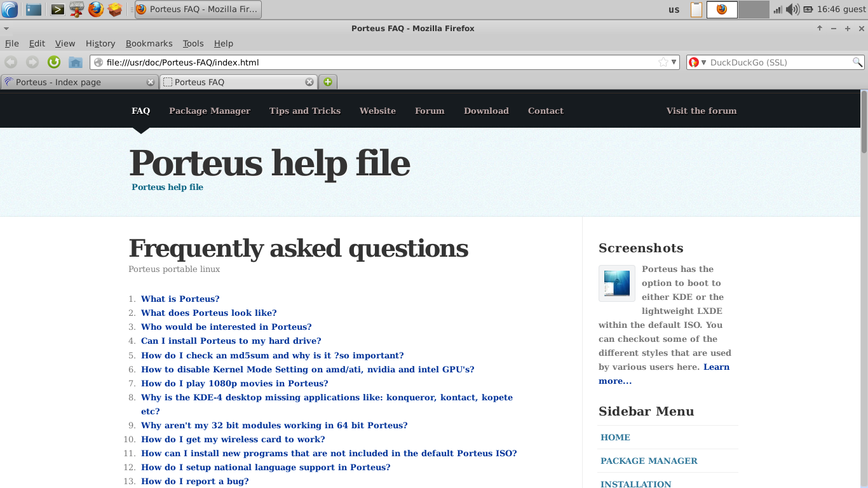Click the PACKAGE MANAGER sidebar menu link
Image resolution: width=868 pixels, height=488 pixels.
tap(649, 461)
